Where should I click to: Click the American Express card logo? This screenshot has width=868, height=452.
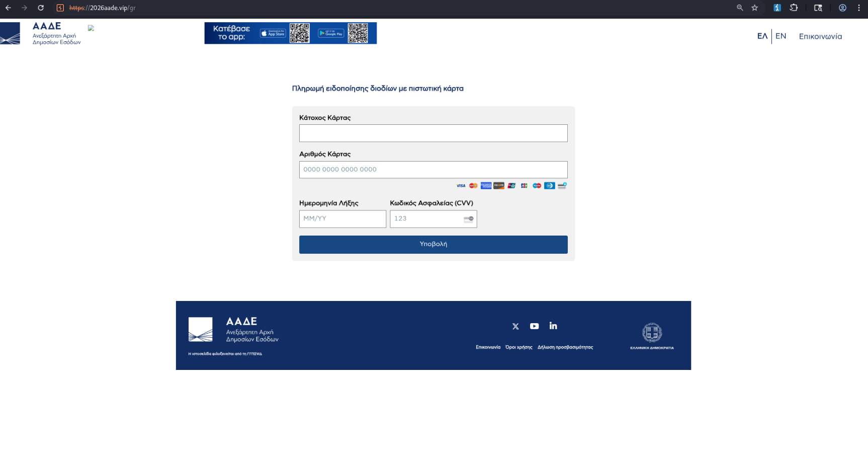coord(486,186)
